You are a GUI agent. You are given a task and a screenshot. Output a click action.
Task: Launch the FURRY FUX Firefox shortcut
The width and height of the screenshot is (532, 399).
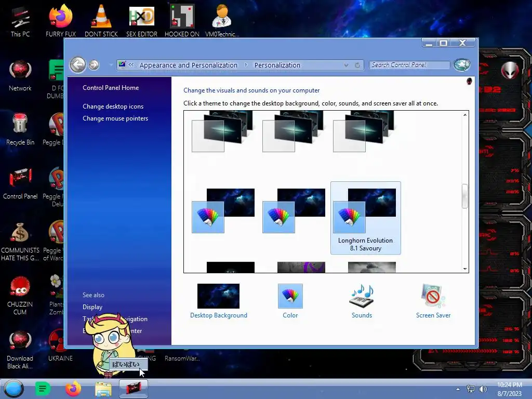(x=61, y=21)
